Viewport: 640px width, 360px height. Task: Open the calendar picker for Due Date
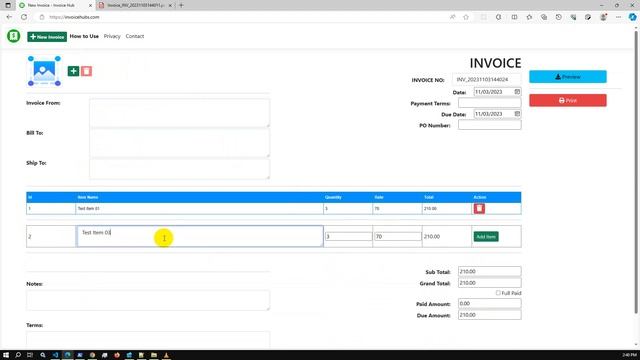pyautogui.click(x=517, y=114)
